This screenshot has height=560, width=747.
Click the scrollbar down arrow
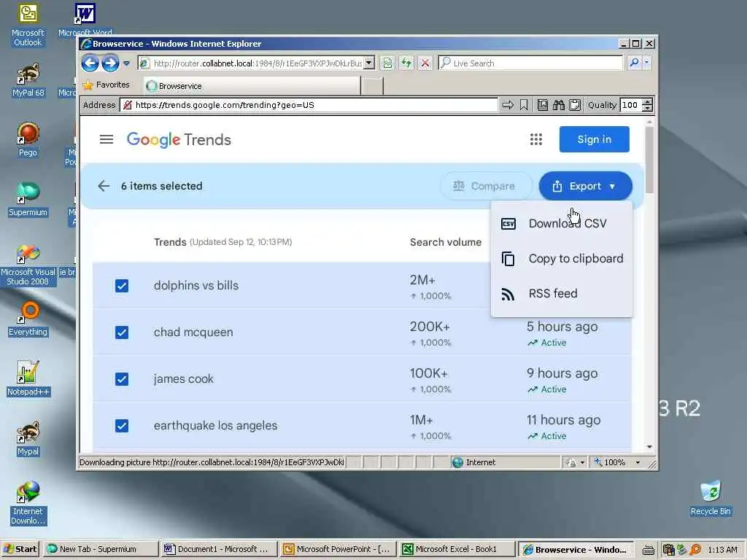(649, 447)
